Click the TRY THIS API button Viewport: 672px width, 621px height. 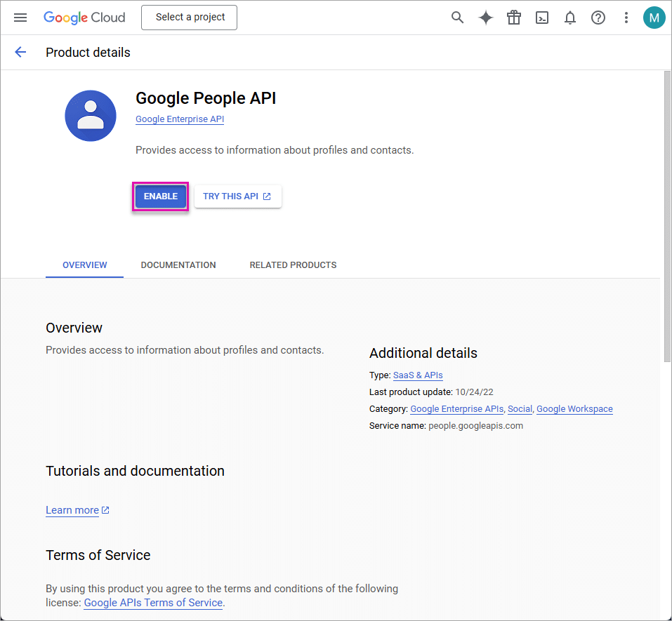point(237,196)
